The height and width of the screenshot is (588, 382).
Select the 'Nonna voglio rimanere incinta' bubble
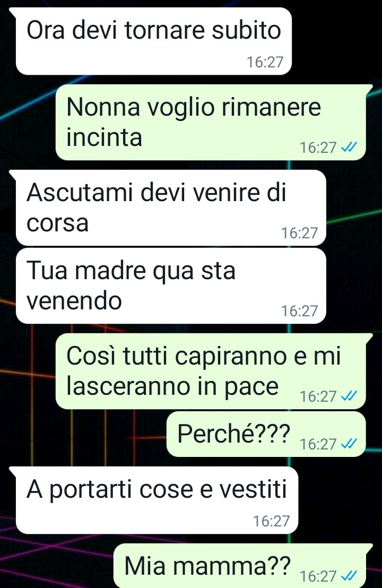(211, 122)
